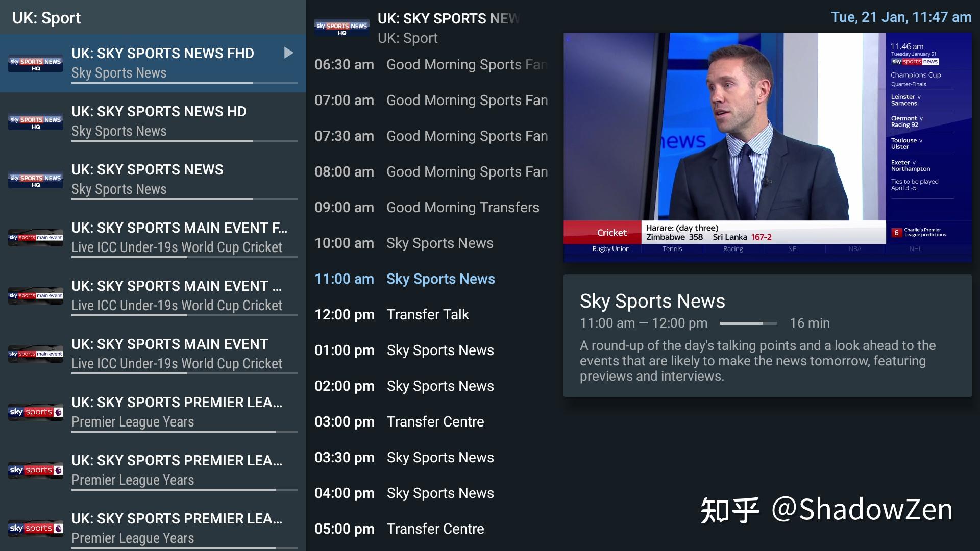Screen dimensions: 980x551
Task: Choose the 09:00 am Good Morning Transfers programme
Action: 431,207
